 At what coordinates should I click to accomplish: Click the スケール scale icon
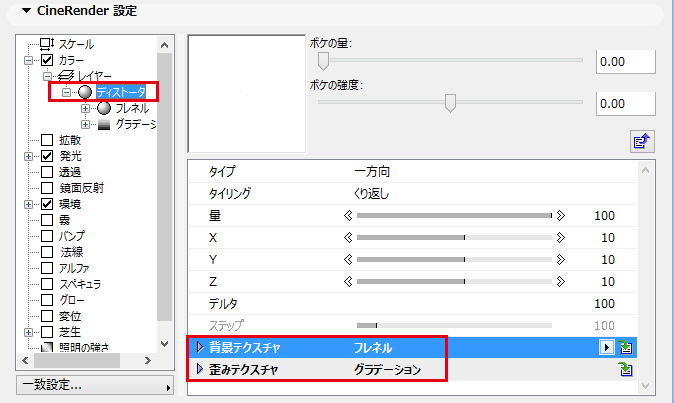click(47, 43)
